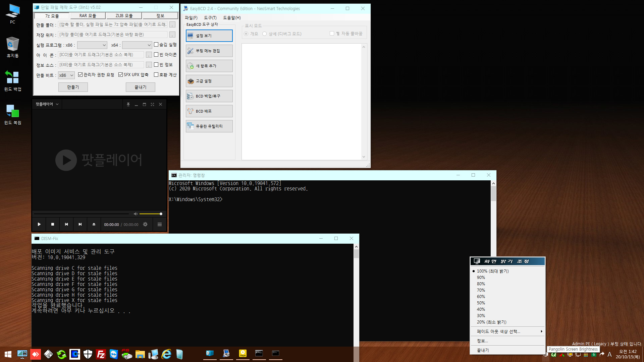This screenshot has width=644, height=362.
Task: Click the eject/open file icon in PotPlayer
Action: pyautogui.click(x=94, y=224)
